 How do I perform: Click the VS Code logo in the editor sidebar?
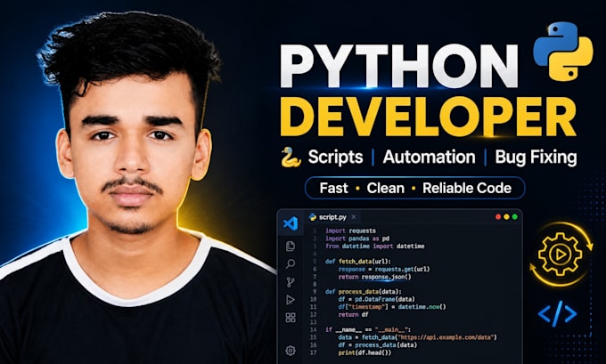291,223
